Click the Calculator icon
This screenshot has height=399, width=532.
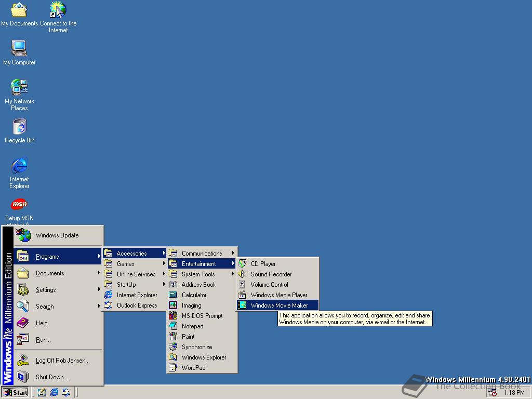pyautogui.click(x=173, y=295)
